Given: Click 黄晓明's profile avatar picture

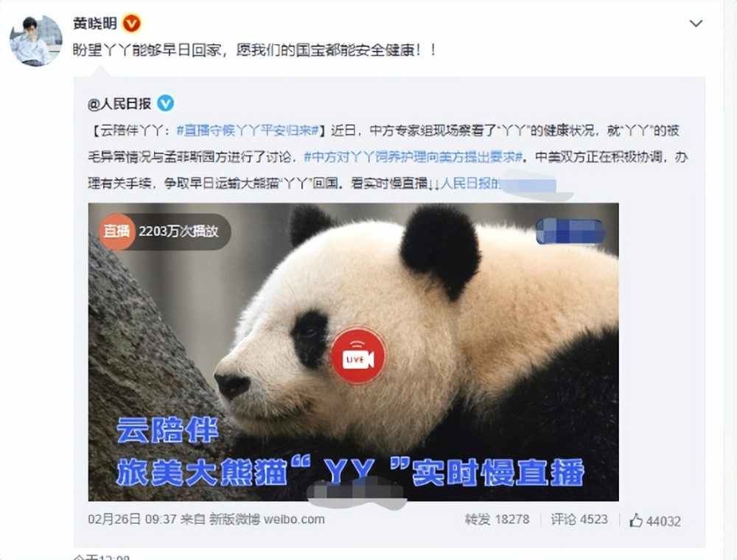Looking at the screenshot, I should pos(36,40).
